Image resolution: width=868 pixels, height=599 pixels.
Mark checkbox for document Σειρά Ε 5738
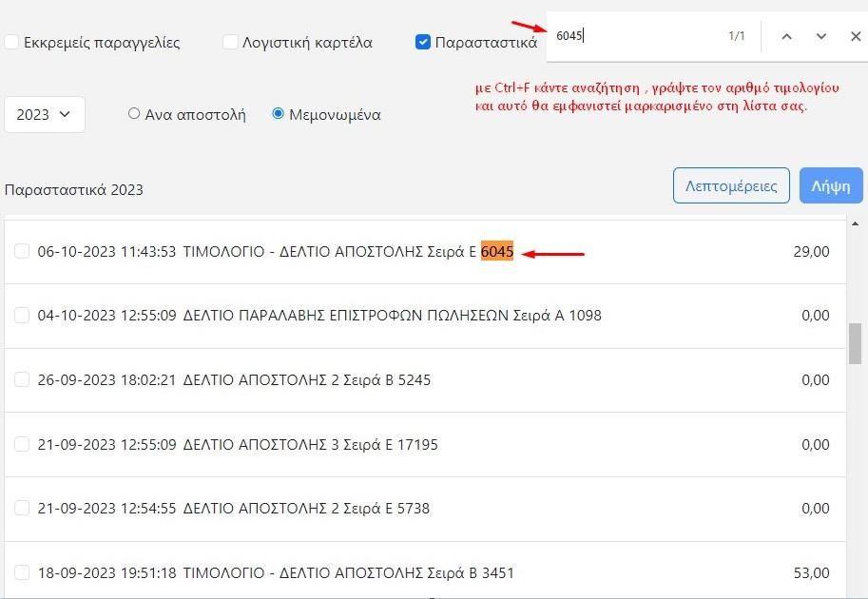point(22,509)
